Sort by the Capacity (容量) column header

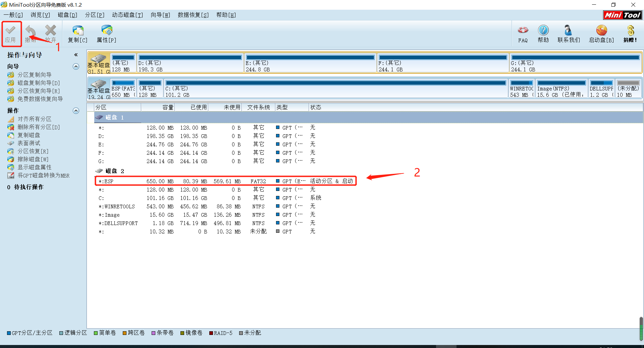(158, 107)
